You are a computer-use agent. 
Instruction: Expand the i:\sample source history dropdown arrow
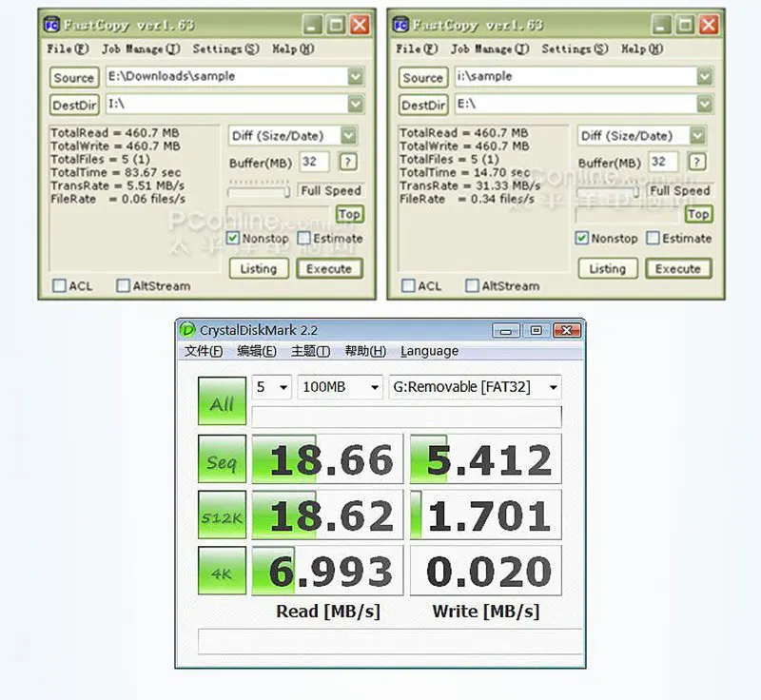(705, 77)
